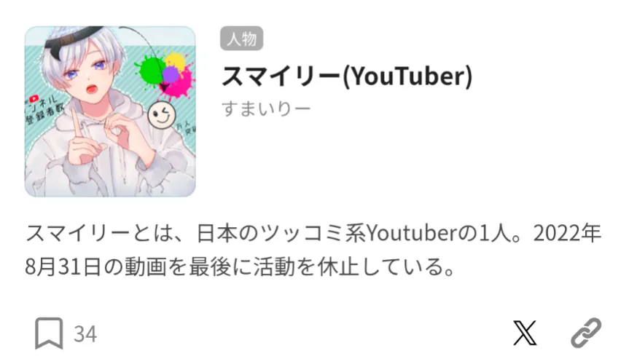
Task: Open the スマイリー(YouTuber) article title
Action: 347,76
